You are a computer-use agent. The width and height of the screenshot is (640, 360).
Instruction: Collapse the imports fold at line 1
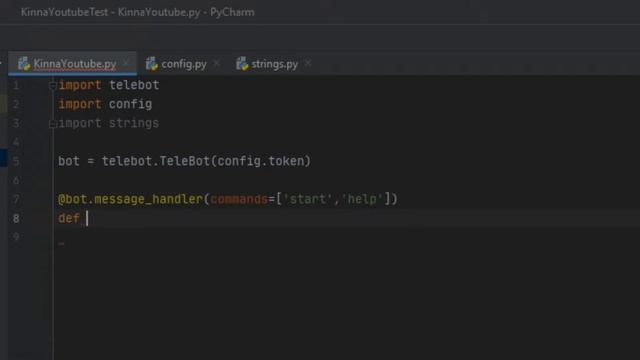click(53, 85)
